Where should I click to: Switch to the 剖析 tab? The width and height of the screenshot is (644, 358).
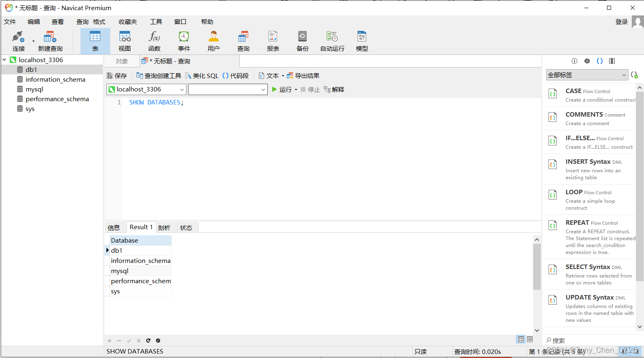click(164, 228)
